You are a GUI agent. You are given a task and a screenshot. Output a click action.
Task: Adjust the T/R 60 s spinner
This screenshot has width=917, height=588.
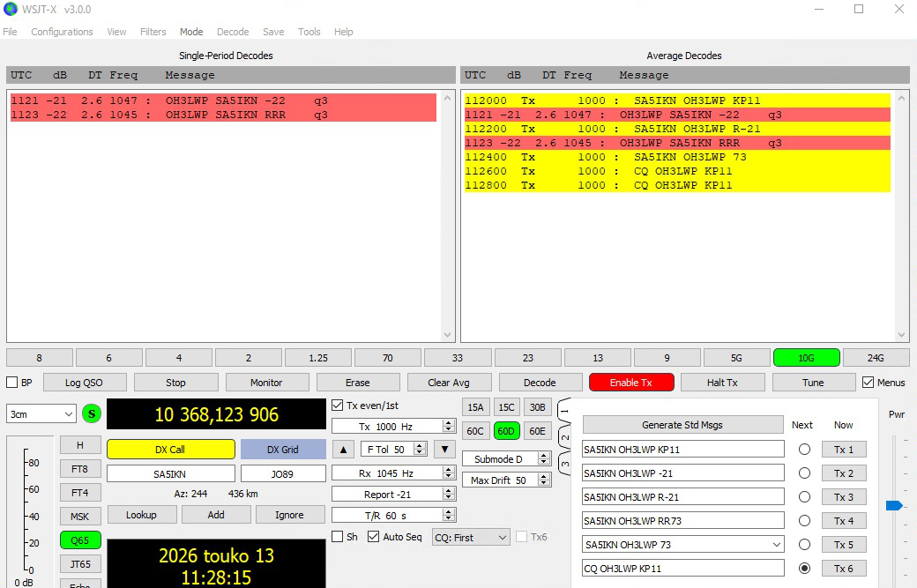449,515
